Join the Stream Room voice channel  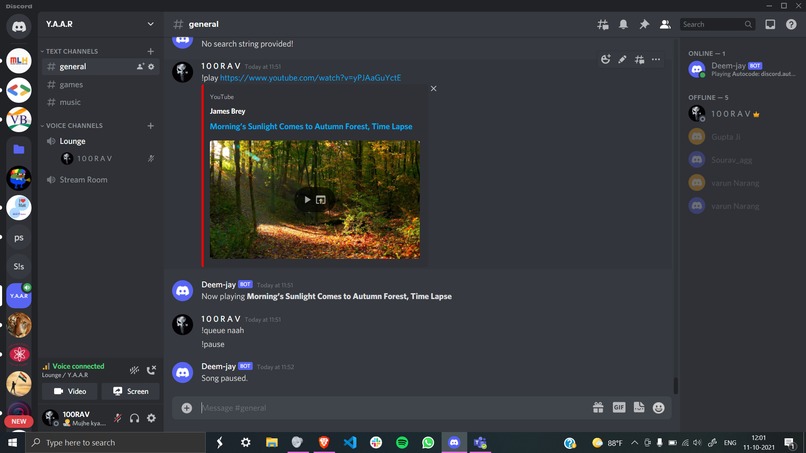point(100,179)
